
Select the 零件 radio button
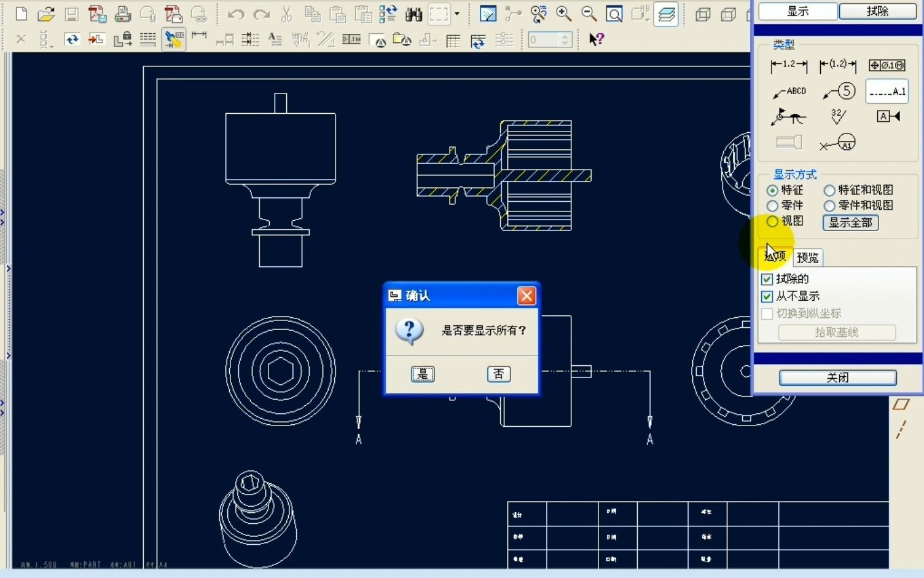coord(772,205)
